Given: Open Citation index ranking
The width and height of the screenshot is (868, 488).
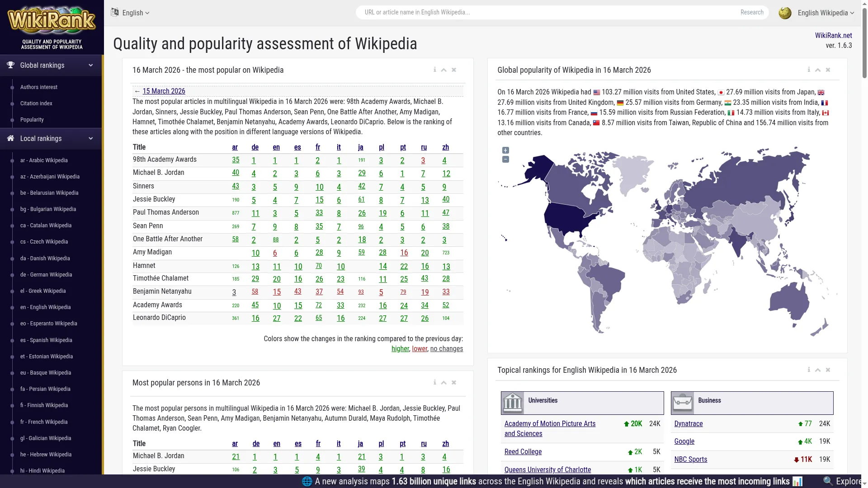Looking at the screenshot, I should click(x=36, y=103).
